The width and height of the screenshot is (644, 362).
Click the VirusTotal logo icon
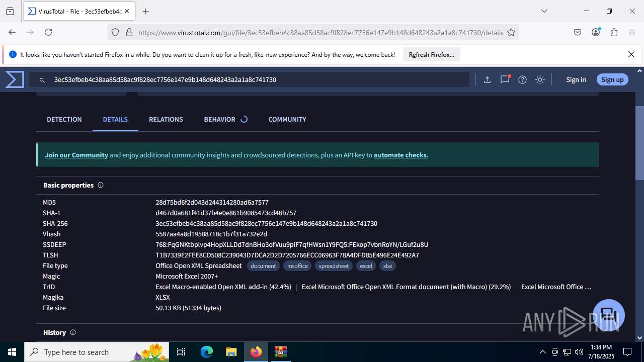(15, 79)
